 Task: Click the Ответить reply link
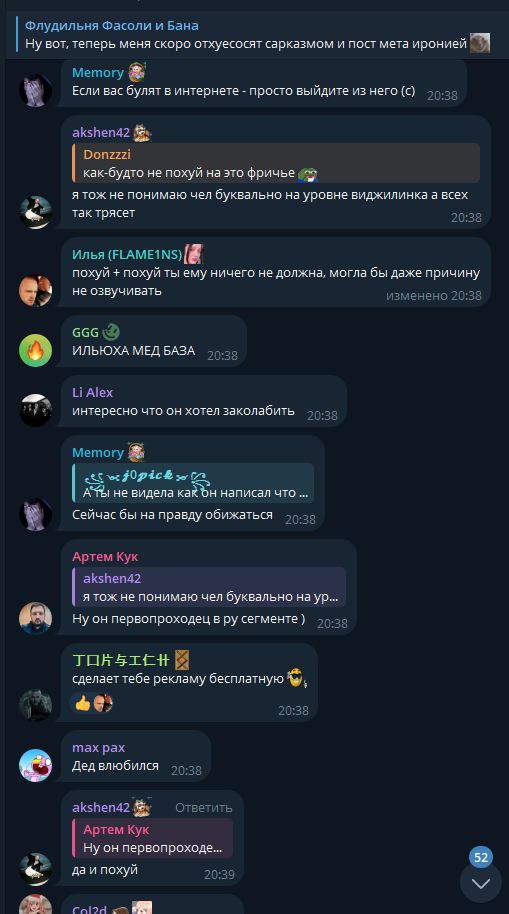(203, 807)
